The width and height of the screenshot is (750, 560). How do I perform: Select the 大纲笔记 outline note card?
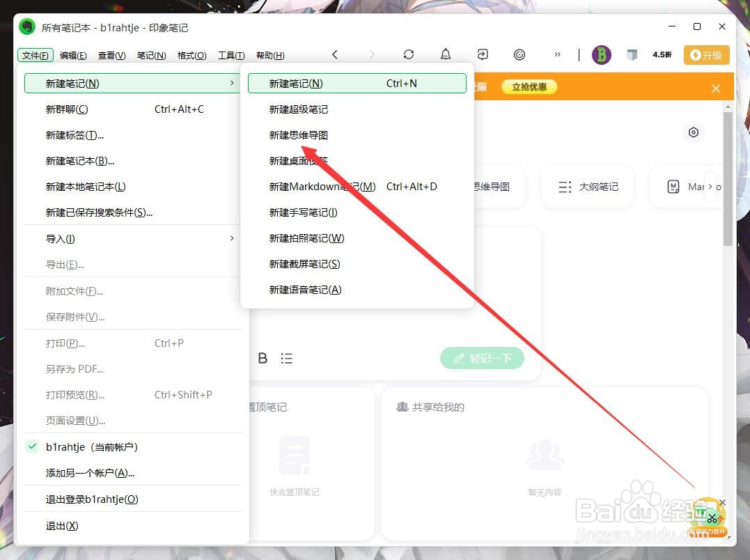tap(588, 187)
